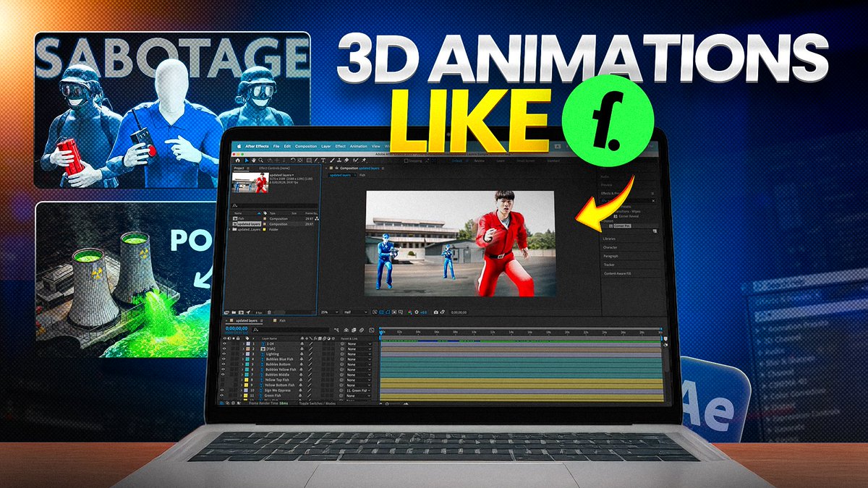Open the Animation menu

tap(359, 146)
